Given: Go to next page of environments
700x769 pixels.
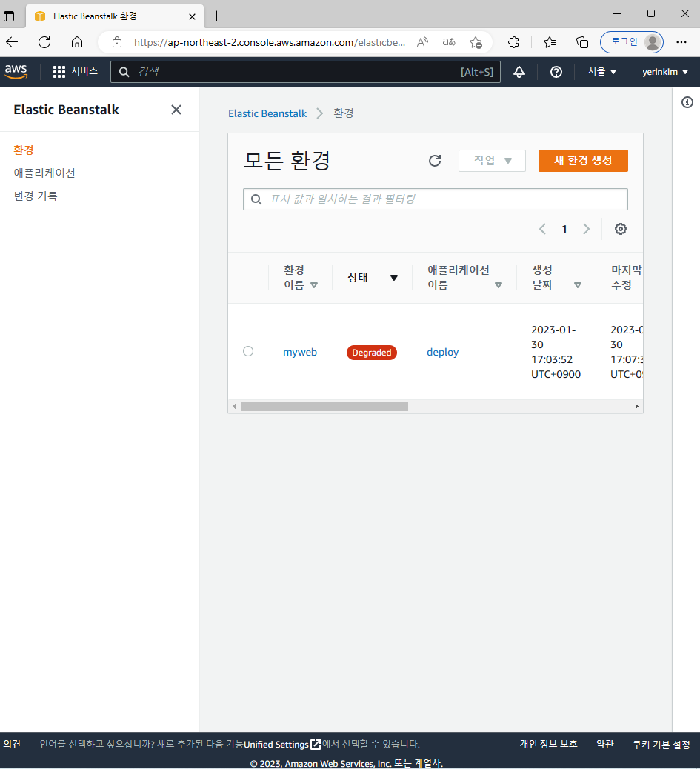Looking at the screenshot, I should click(586, 229).
